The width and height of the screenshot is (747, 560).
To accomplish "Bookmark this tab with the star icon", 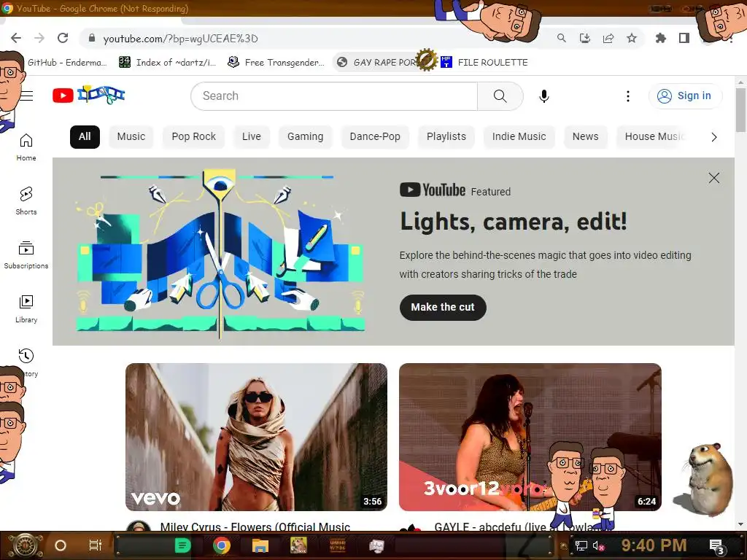I will 632,38.
